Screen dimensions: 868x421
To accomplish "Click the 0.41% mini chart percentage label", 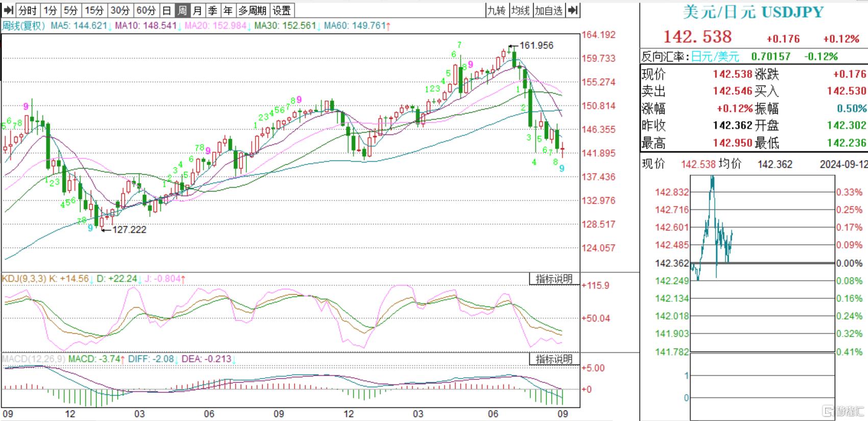I will point(849,352).
